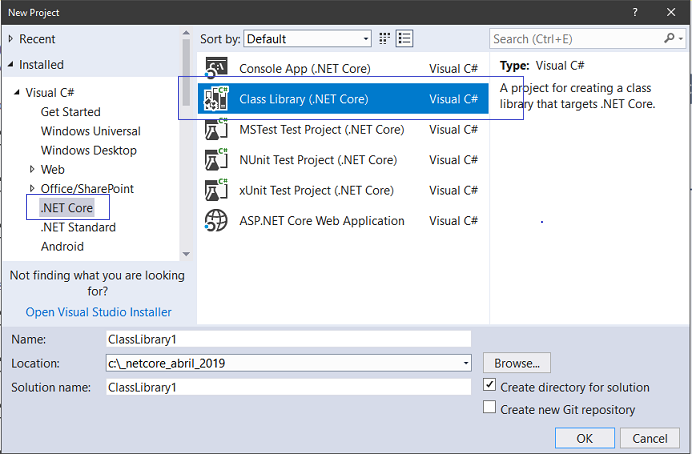Select Windows Desktop category
Viewport: 692px width, 454px height.
pos(89,150)
